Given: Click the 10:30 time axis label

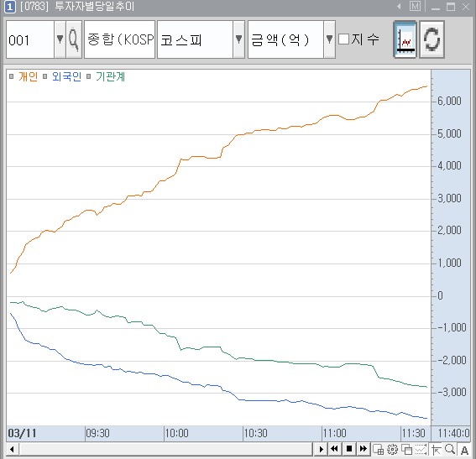Looking at the screenshot, I should [255, 433].
